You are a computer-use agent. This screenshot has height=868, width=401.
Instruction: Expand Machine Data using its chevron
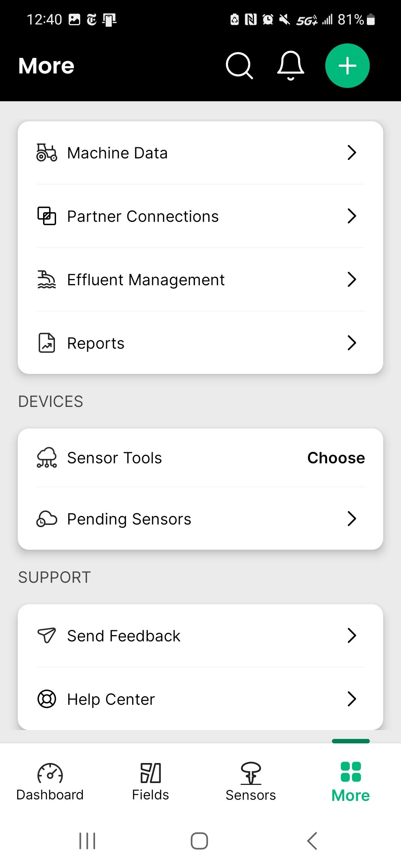(x=352, y=152)
